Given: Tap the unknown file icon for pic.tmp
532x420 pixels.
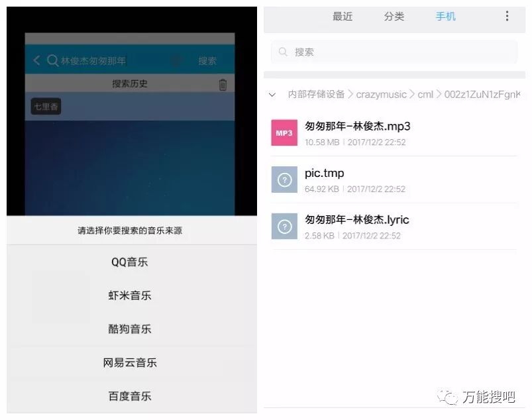Looking at the screenshot, I should coord(284,180).
